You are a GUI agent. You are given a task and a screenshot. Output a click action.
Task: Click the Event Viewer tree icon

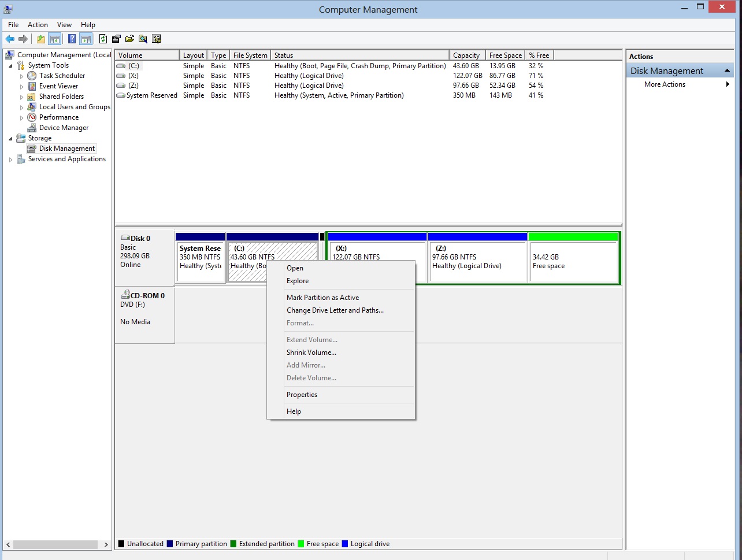click(32, 86)
